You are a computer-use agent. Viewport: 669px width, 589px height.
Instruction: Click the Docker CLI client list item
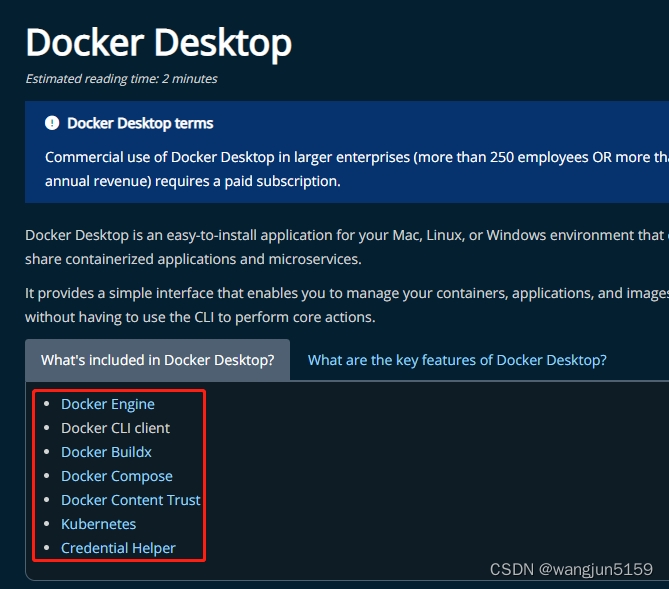tap(115, 428)
